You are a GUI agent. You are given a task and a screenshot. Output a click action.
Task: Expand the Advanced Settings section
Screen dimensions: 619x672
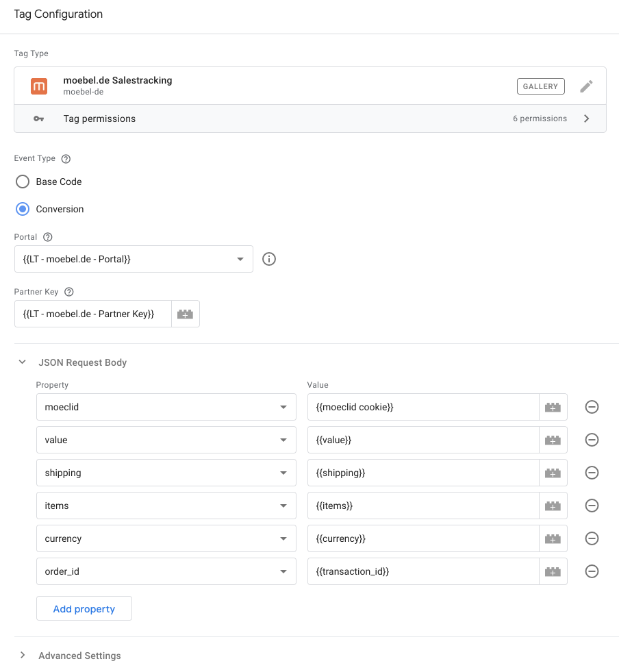pos(23,656)
